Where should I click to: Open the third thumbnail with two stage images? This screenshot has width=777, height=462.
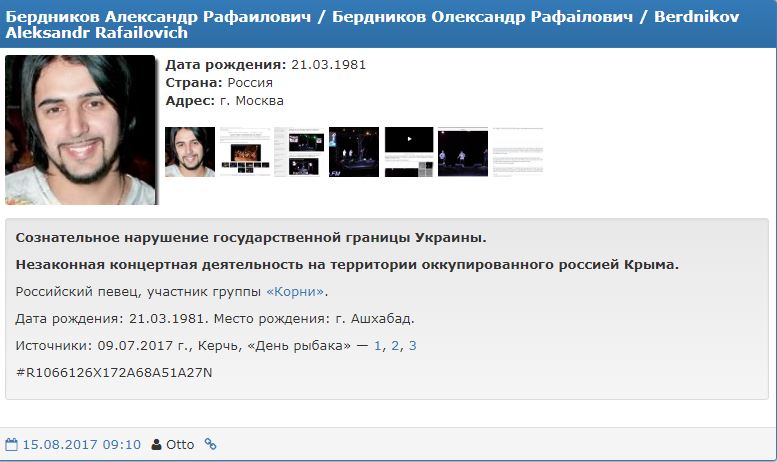(x=299, y=152)
